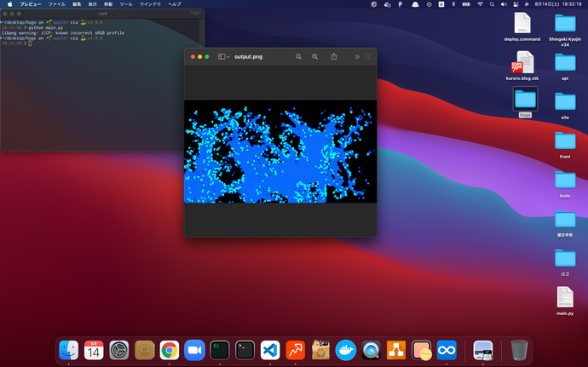Viewport: 588px width, 367px height.
Task: Select the tools folder on desktop
Action: 565,184
